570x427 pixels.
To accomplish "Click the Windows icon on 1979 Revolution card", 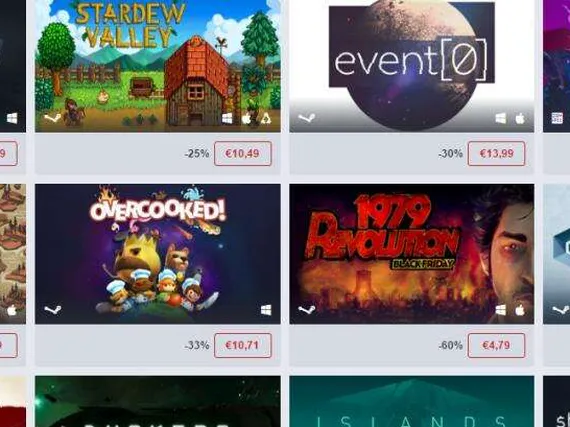I will [501, 310].
